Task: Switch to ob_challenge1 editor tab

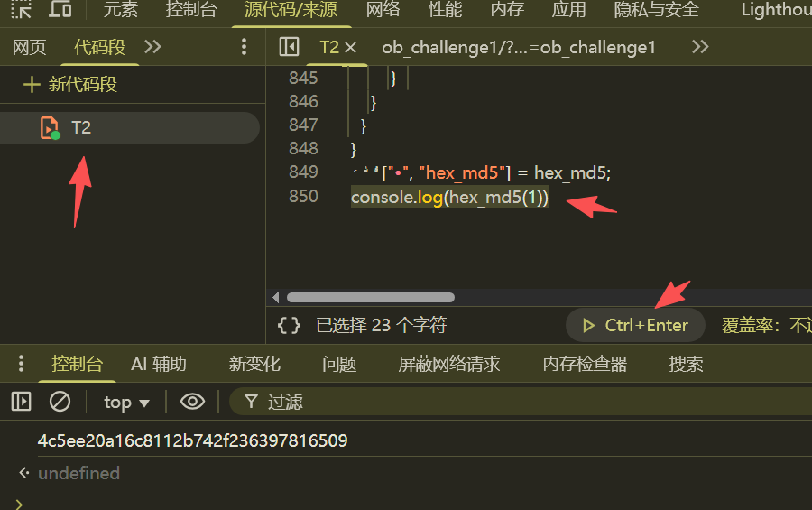Action: [x=519, y=48]
